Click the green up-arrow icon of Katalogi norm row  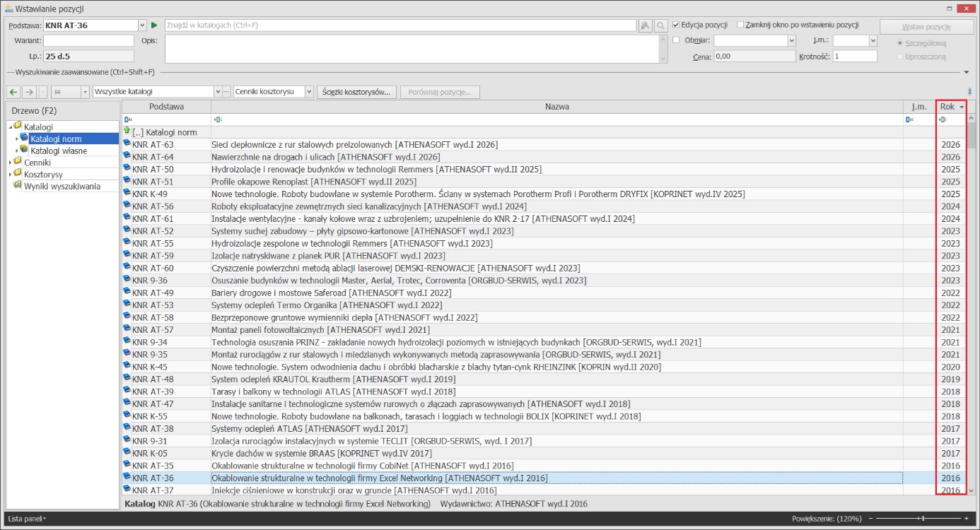click(x=127, y=131)
